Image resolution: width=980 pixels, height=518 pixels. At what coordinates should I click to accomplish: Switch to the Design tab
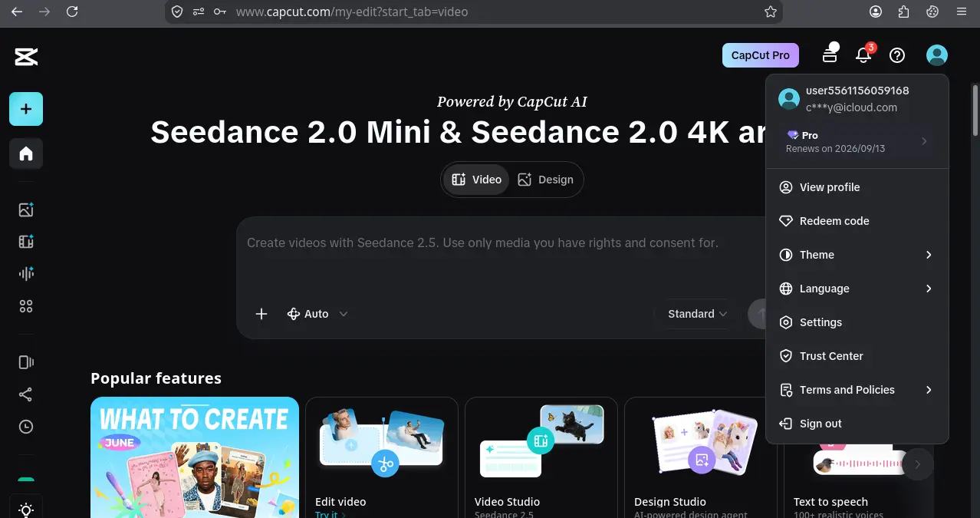point(545,180)
